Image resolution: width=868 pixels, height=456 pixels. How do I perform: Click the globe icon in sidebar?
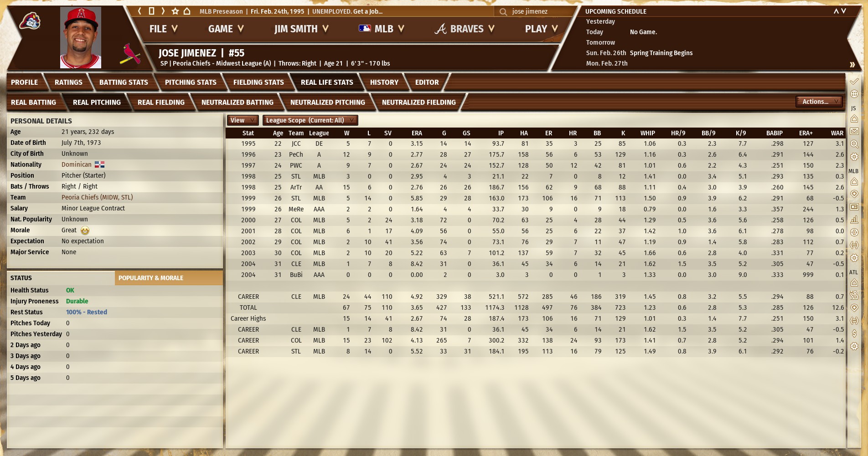[x=854, y=94]
